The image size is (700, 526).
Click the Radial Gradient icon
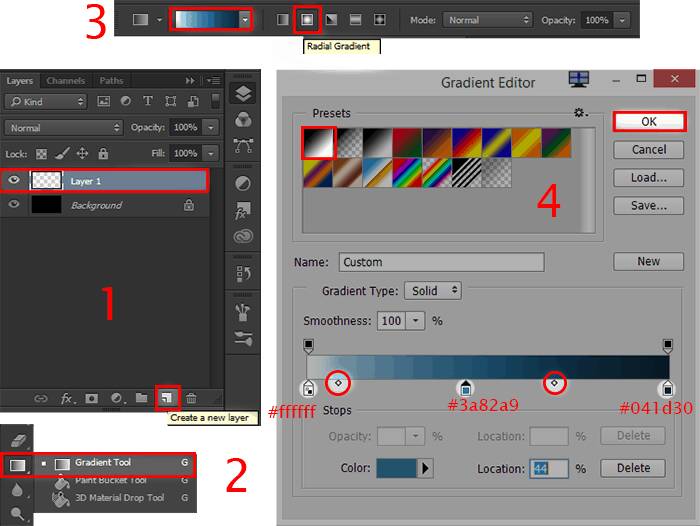click(x=308, y=19)
